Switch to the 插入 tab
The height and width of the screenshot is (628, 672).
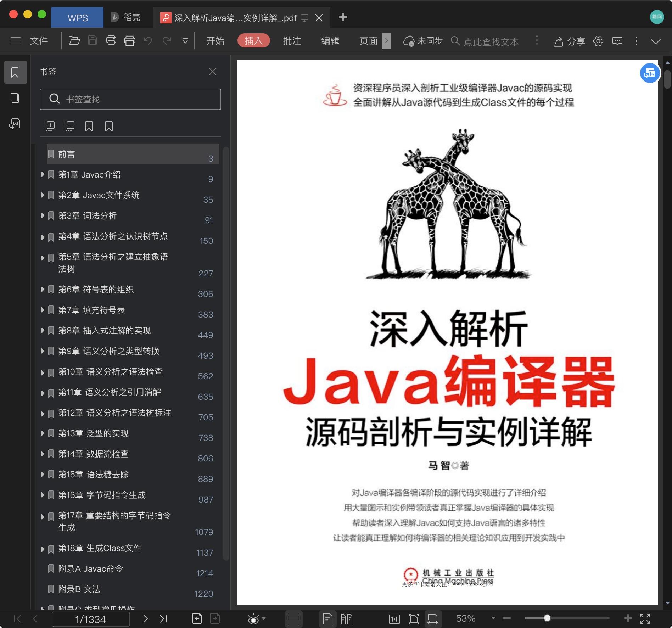(x=254, y=41)
